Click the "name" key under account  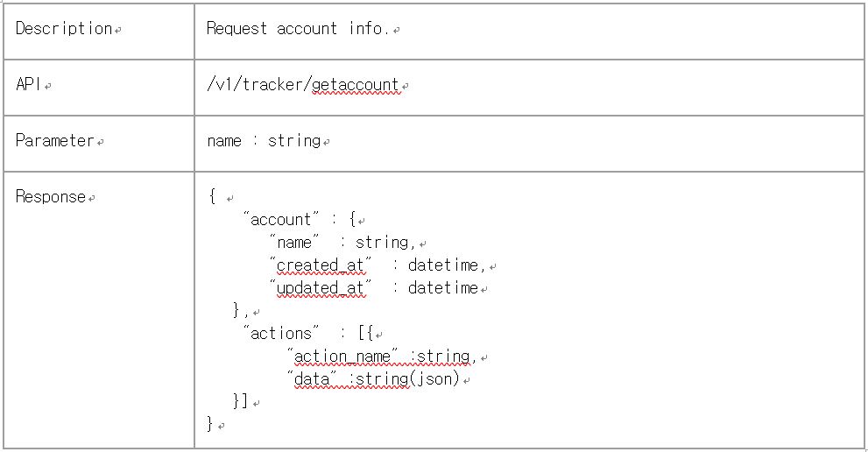(292, 243)
